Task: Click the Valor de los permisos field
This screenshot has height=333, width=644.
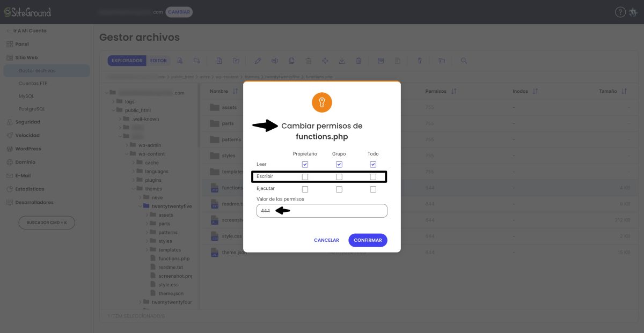Action: [321, 211]
